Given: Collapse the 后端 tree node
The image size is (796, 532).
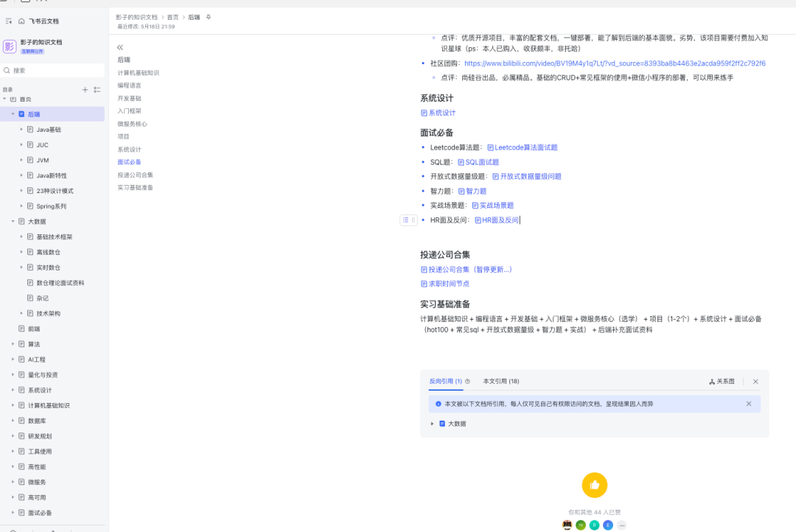Looking at the screenshot, I should [x=13, y=114].
